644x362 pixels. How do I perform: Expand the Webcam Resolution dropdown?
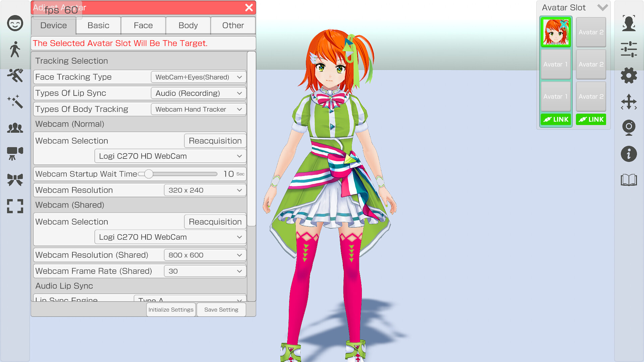tap(205, 190)
